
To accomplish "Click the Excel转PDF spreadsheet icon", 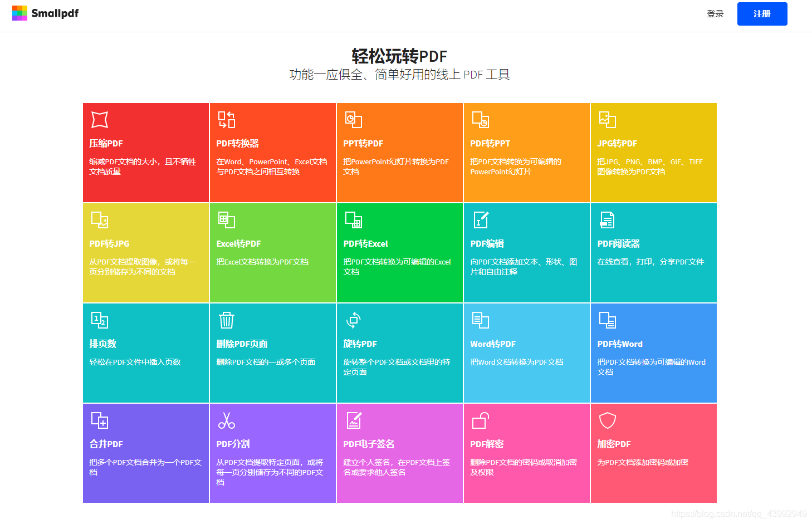I will point(227,220).
